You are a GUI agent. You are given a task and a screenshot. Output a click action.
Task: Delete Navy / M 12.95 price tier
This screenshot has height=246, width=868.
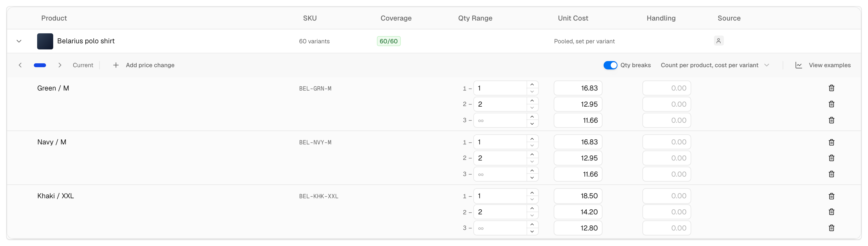coord(831,158)
